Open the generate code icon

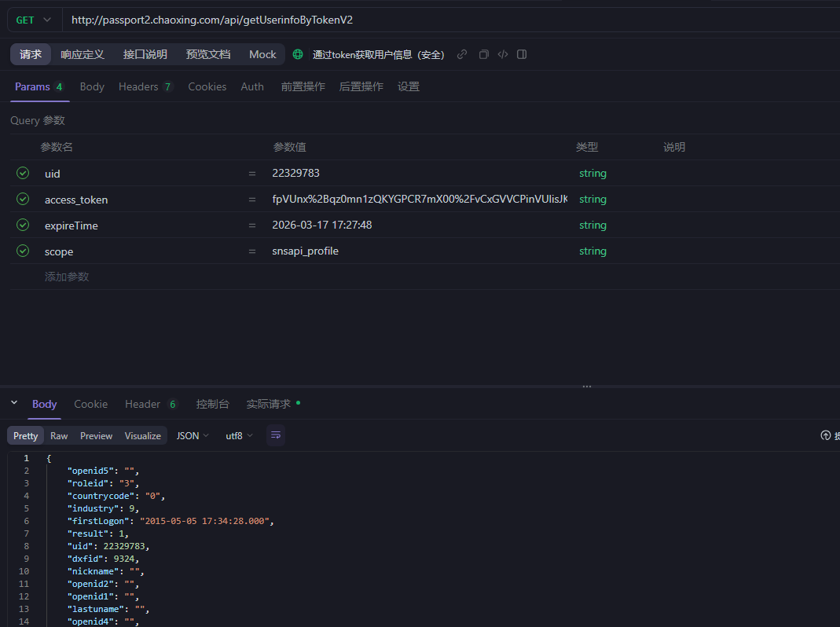(x=503, y=54)
